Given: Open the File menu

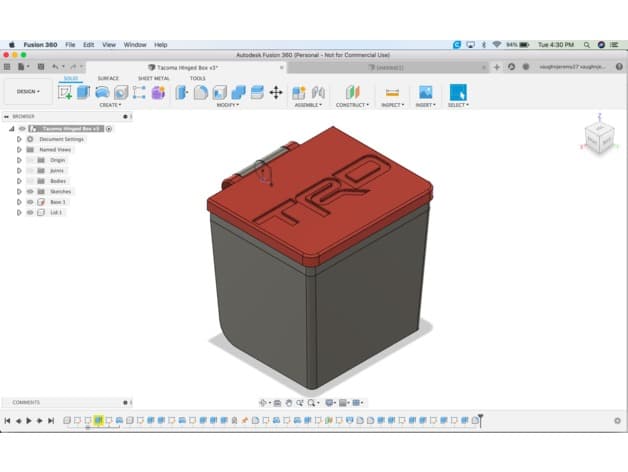Looking at the screenshot, I should point(70,45).
